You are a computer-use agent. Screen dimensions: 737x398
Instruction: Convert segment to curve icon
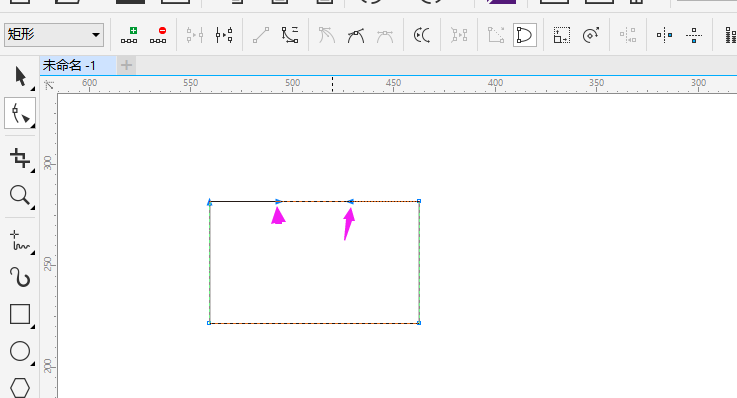point(290,35)
